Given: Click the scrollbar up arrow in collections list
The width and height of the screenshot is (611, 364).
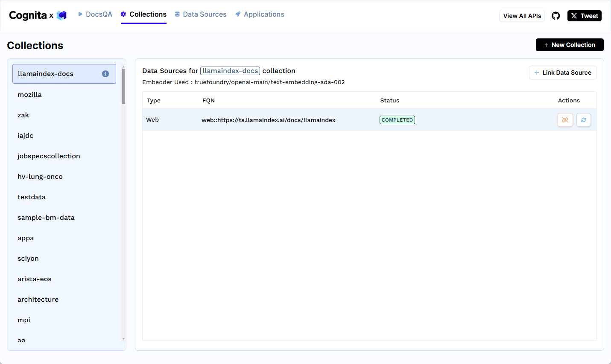Looking at the screenshot, I should point(123,67).
